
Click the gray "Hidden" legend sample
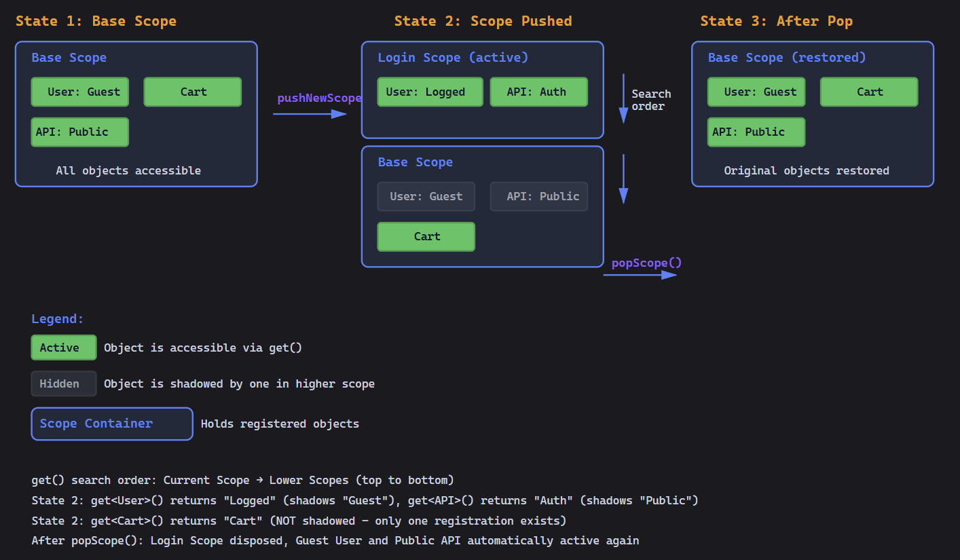click(x=64, y=384)
